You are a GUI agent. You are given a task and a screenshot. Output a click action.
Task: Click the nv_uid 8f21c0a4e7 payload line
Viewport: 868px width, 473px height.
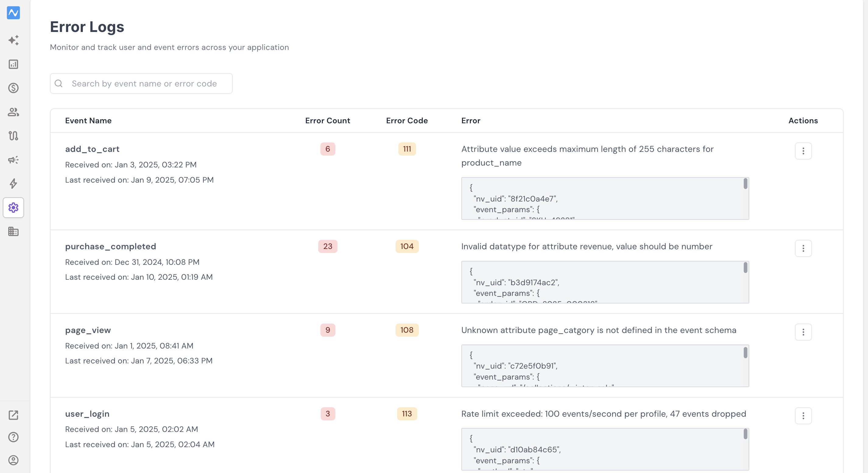click(x=516, y=199)
